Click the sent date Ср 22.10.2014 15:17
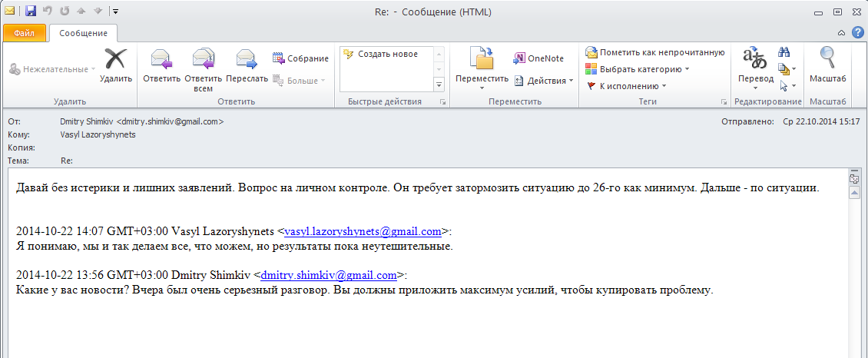 [x=822, y=121]
